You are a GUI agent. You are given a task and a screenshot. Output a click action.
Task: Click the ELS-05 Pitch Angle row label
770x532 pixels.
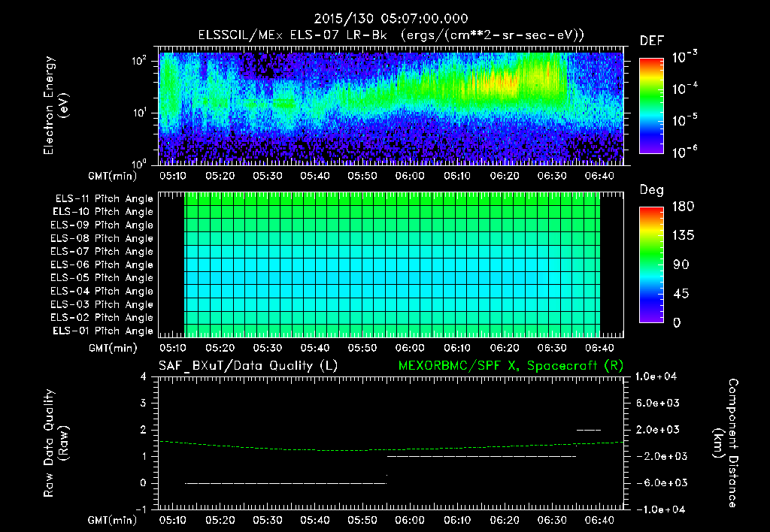click(102, 278)
